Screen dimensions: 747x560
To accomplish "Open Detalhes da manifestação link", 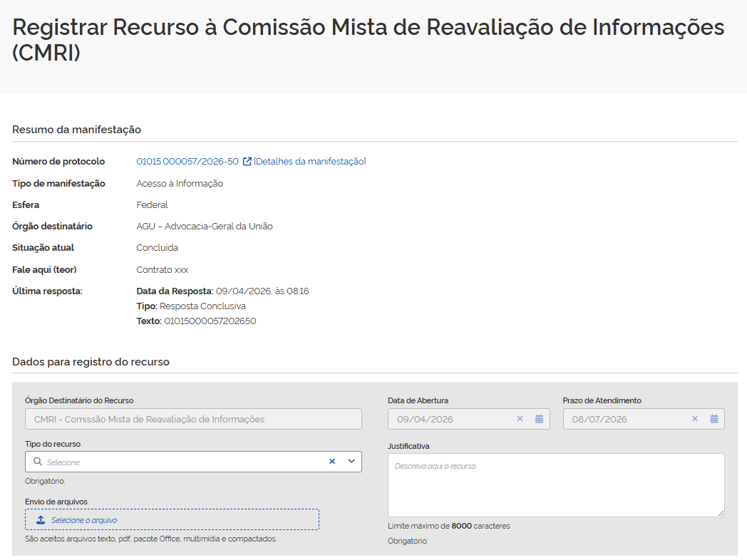I will [x=310, y=162].
